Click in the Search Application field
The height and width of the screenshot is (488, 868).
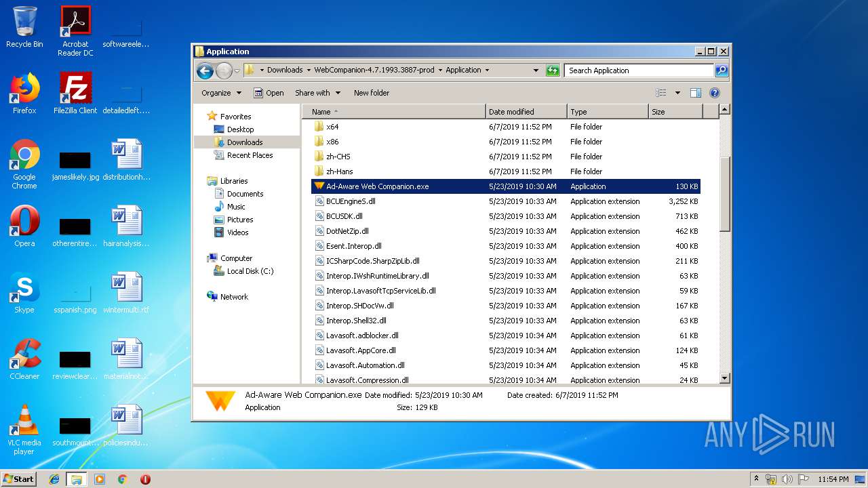(x=639, y=70)
